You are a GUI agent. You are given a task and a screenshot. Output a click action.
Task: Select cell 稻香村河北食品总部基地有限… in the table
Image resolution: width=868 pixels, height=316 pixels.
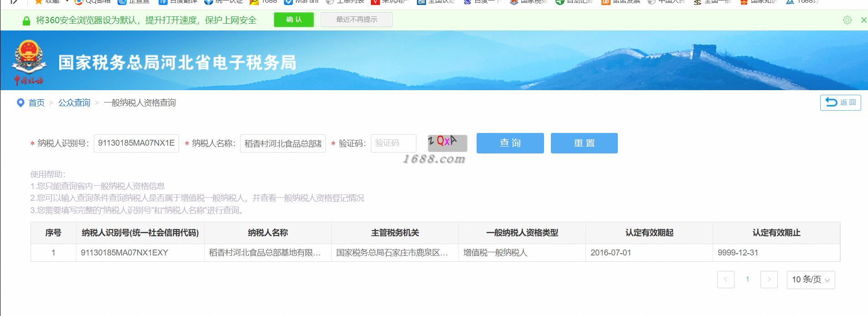(x=268, y=253)
